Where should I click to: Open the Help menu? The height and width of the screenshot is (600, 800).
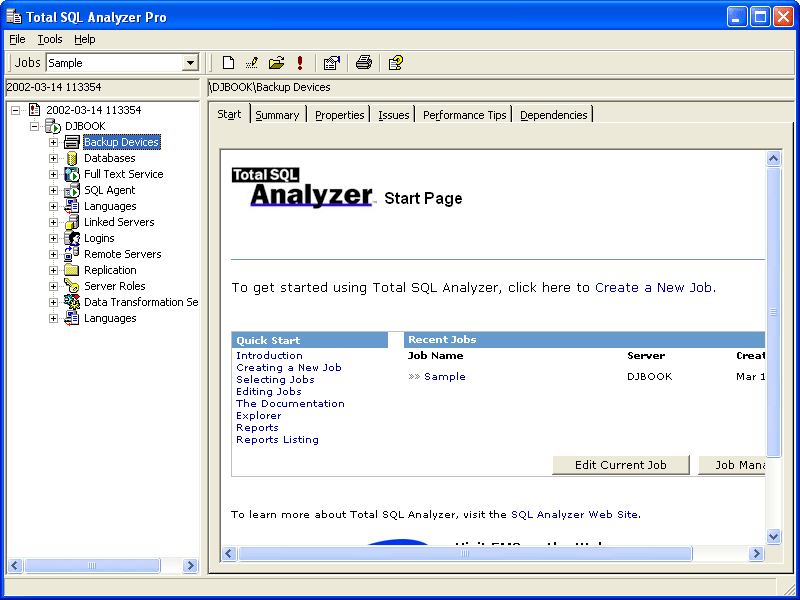pyautogui.click(x=85, y=39)
